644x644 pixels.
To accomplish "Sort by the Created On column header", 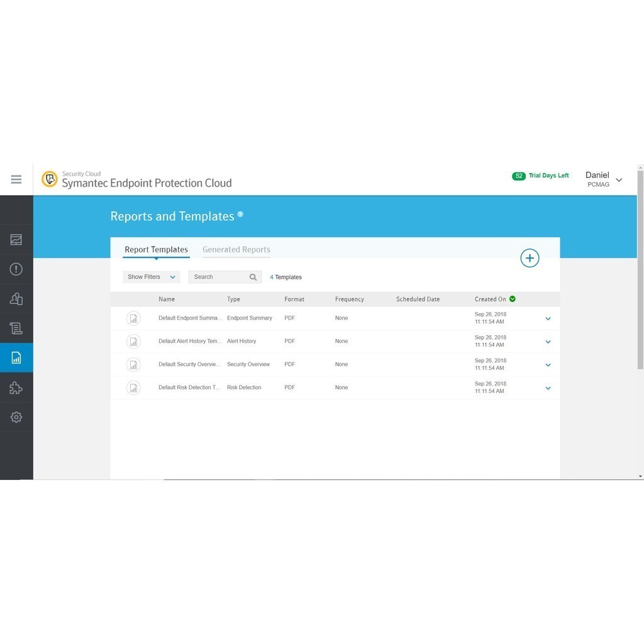I will pyautogui.click(x=490, y=299).
